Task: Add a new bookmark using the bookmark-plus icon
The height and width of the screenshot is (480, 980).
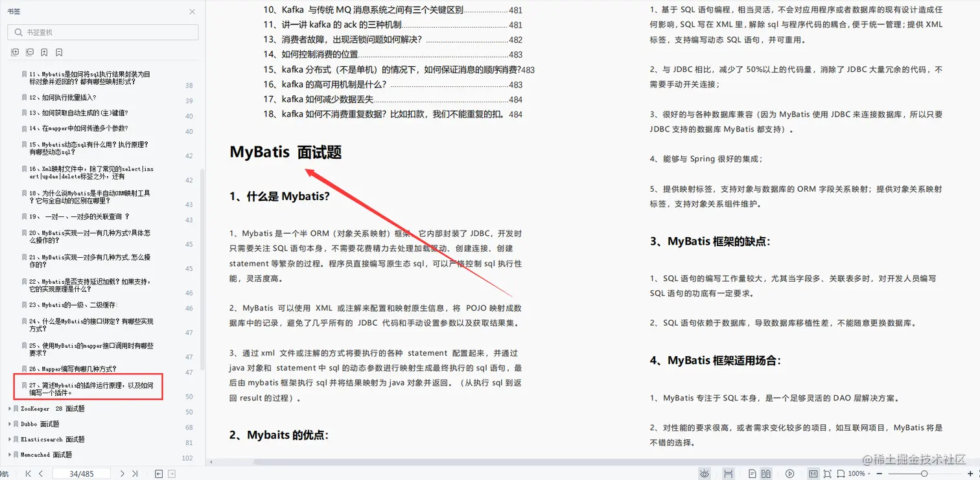Action: click(x=44, y=52)
